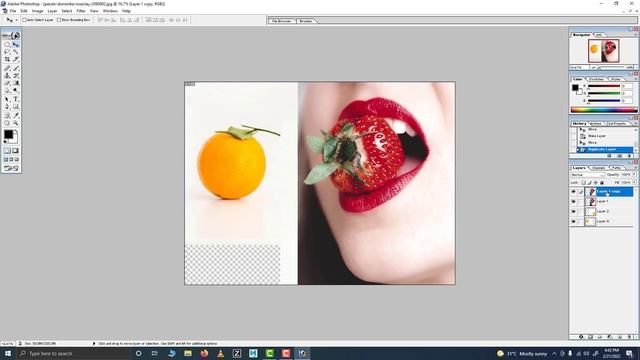Click Jump to ImageReady at toolbox bottom
640x360 pixels.
coord(11,168)
